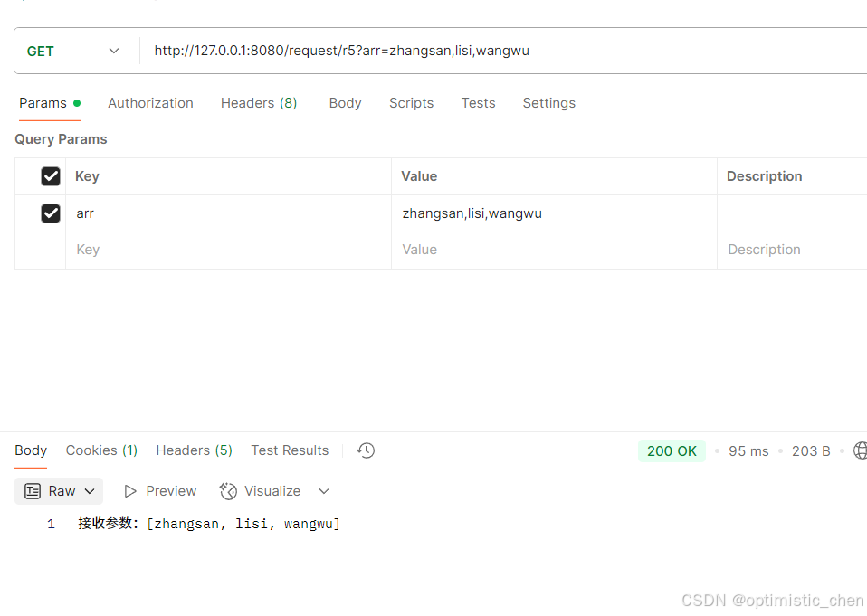
Task: Uncheck the arr parameter checkbox
Action: pos(51,213)
